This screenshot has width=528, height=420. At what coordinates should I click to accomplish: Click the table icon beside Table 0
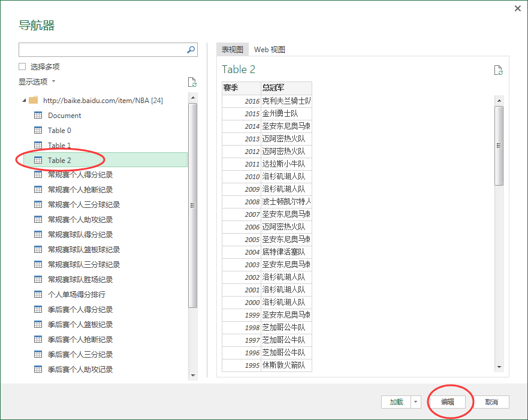click(38, 130)
